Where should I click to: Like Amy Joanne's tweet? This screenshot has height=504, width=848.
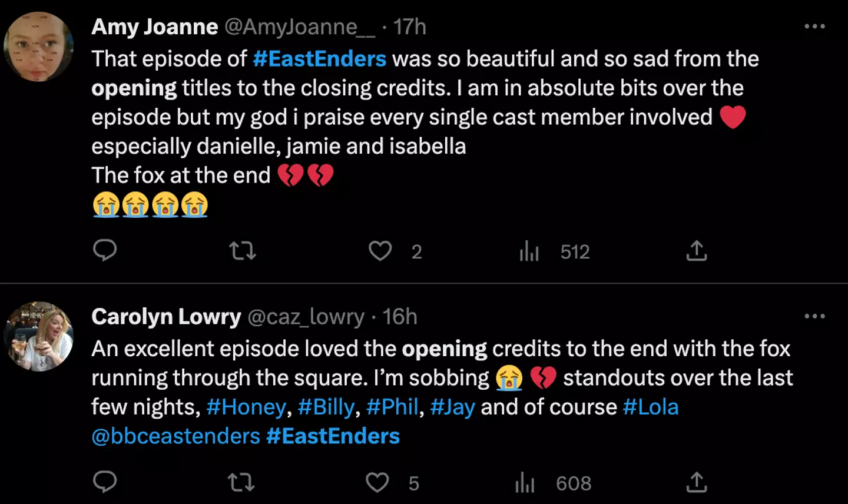[380, 251]
